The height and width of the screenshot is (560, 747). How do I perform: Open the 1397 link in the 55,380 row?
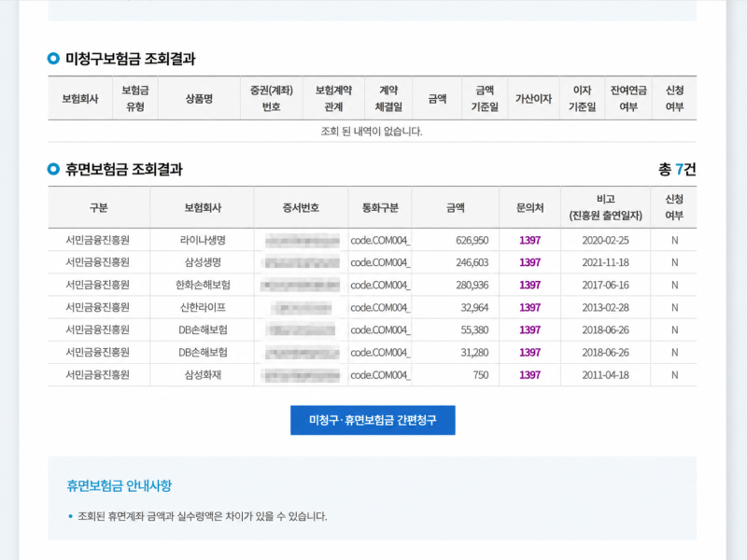(529, 330)
